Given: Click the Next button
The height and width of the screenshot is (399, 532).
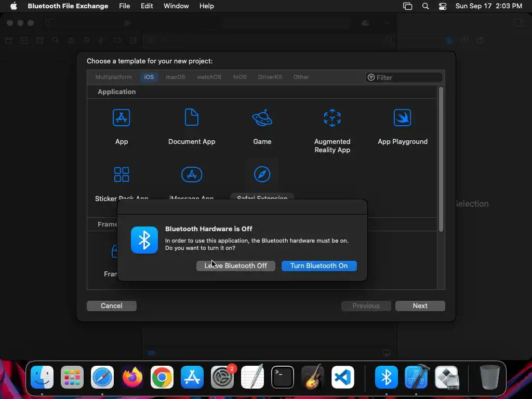Looking at the screenshot, I should click(x=420, y=305).
